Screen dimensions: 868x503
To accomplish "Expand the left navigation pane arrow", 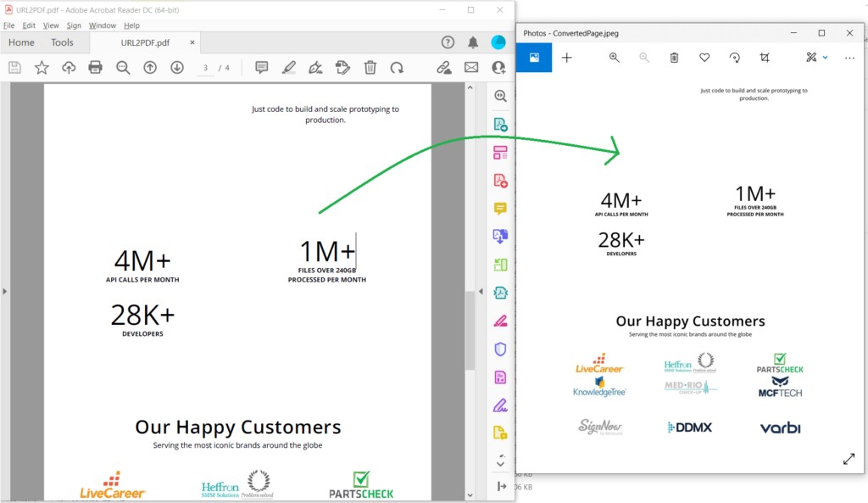I will click(x=5, y=292).
